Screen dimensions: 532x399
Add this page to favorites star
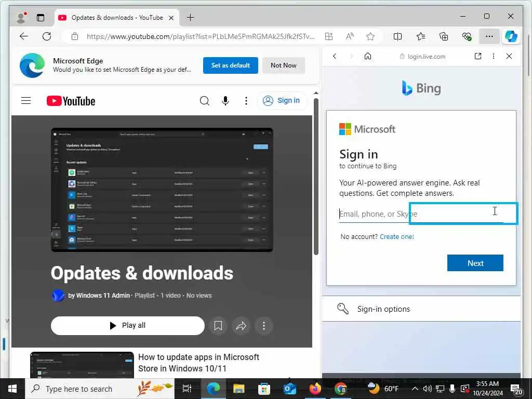point(370,36)
